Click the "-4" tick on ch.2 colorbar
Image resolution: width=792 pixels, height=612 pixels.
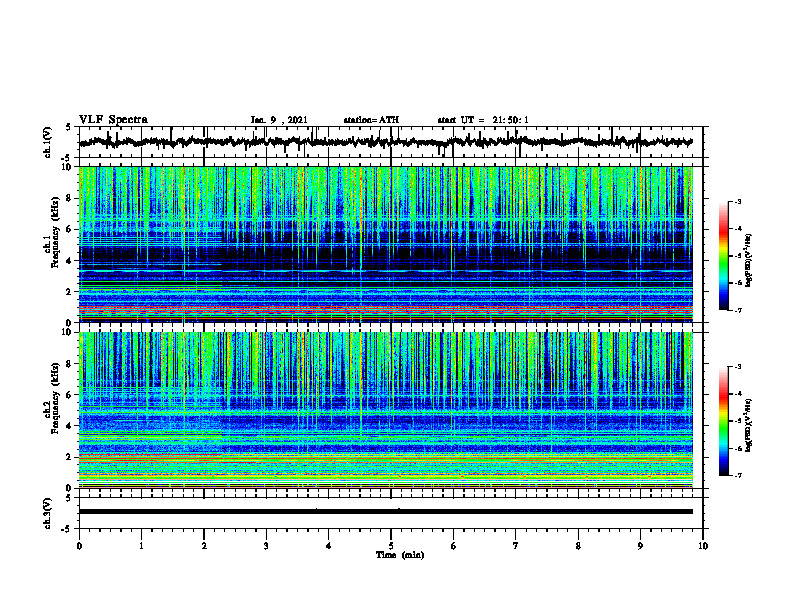[737, 394]
